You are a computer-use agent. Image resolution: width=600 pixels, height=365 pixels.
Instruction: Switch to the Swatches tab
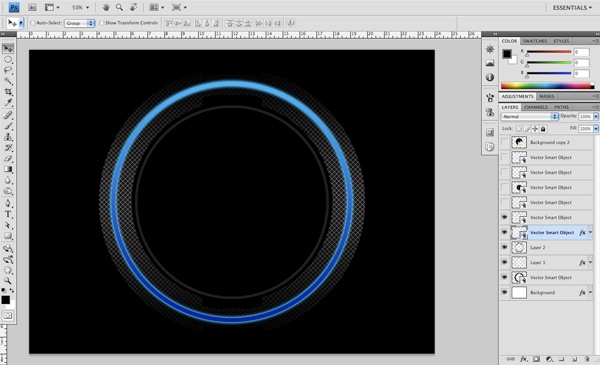pos(535,41)
